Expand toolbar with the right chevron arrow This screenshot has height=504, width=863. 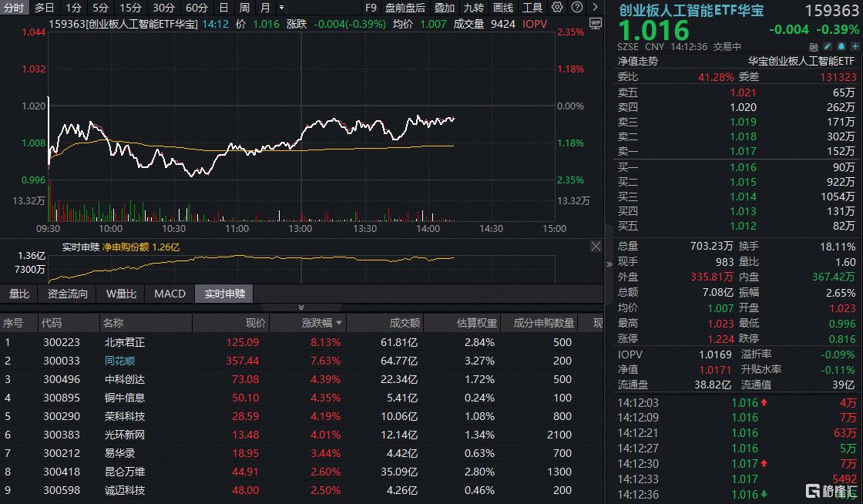click(x=595, y=7)
